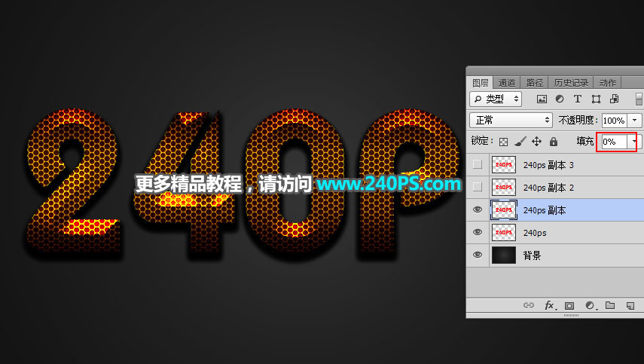Filter layers by smart object icon
Screen dimensions: 644x364
(x=614, y=99)
